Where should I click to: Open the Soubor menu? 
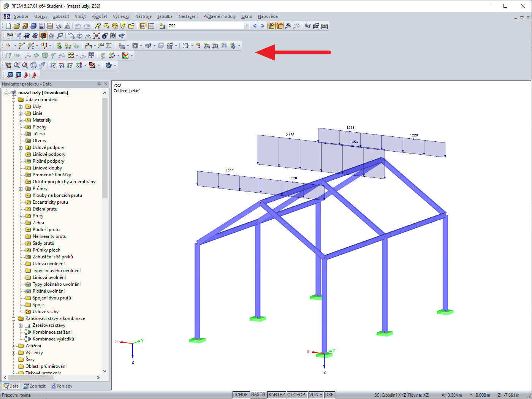click(21, 16)
